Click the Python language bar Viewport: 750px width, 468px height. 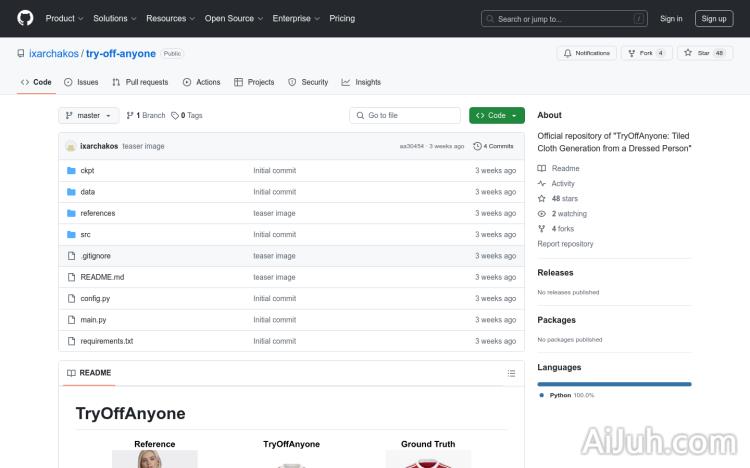pos(614,384)
